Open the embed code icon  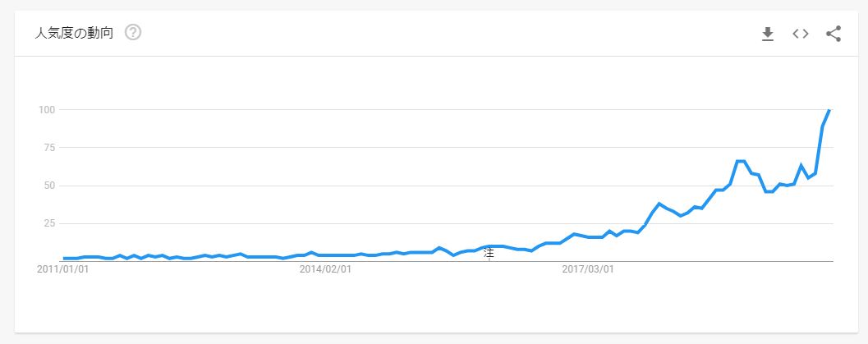(x=801, y=34)
